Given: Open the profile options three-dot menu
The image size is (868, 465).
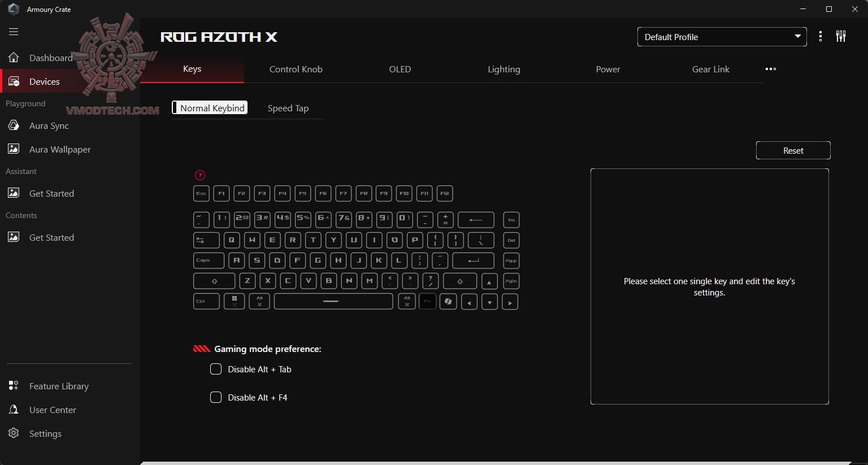Looking at the screenshot, I should click(821, 37).
